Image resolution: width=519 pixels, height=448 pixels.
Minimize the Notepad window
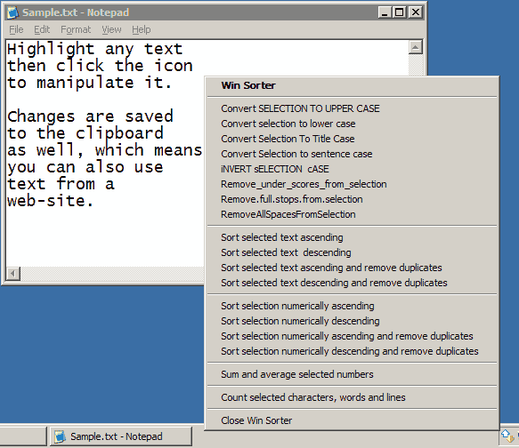(385, 12)
